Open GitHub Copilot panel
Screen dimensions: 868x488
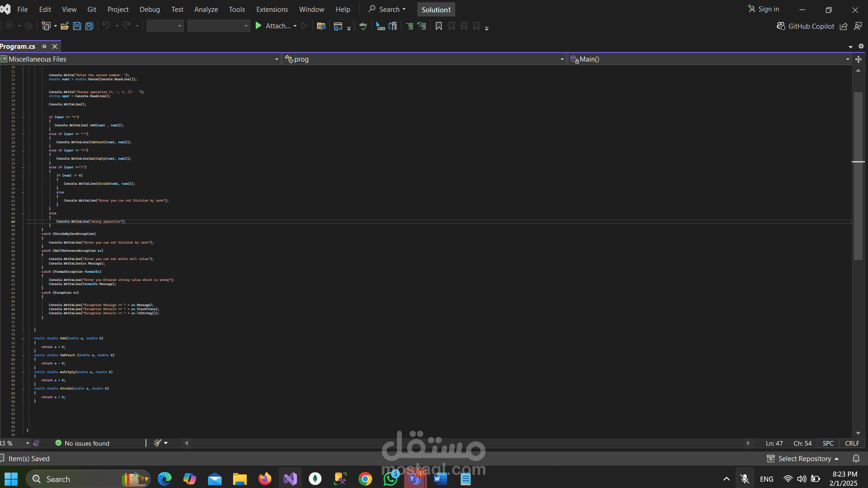point(806,26)
